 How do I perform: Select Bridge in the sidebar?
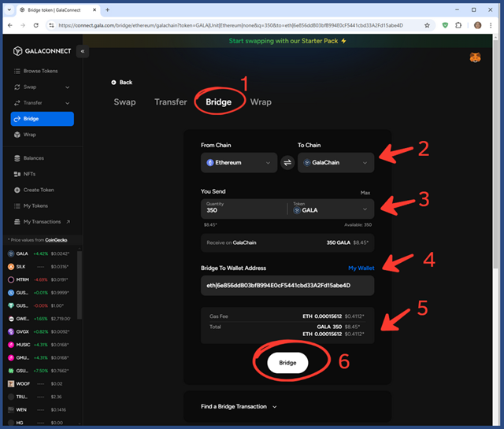point(42,119)
